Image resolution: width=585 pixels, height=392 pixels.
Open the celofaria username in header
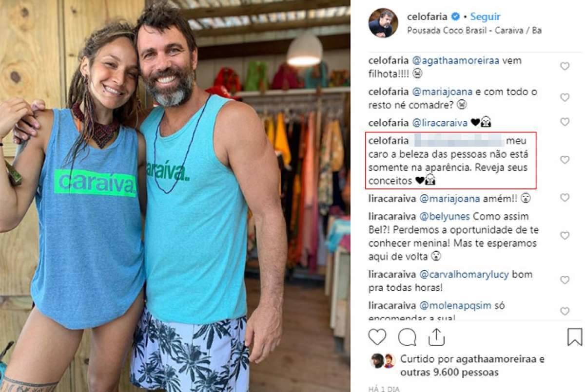point(427,17)
